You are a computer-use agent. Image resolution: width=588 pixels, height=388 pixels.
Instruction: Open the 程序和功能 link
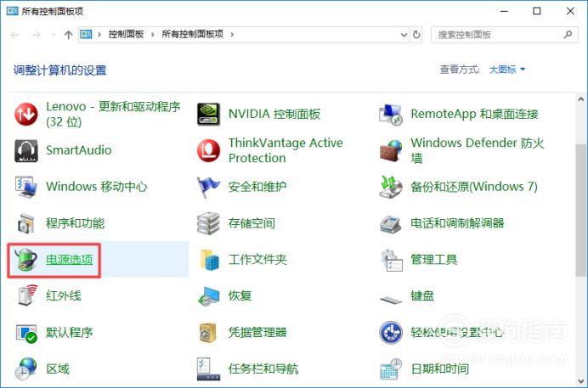pos(76,223)
